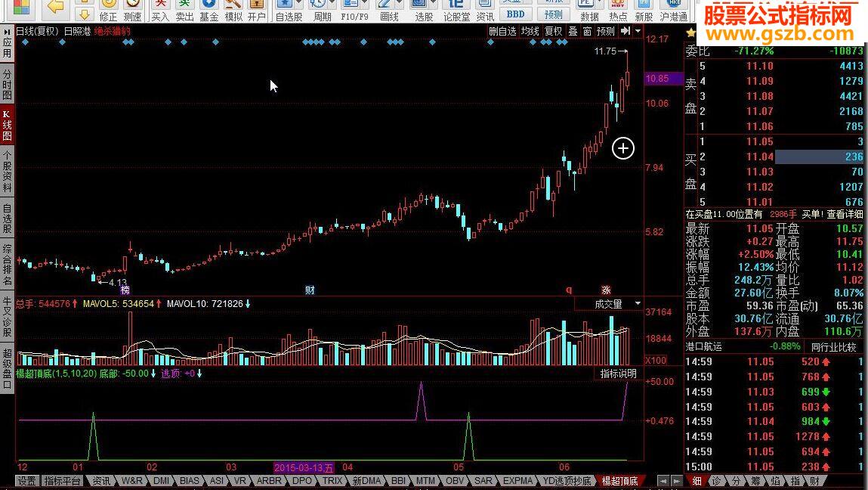Click the chart header 预测 button
This screenshot has width=868, height=490.
[x=606, y=31]
